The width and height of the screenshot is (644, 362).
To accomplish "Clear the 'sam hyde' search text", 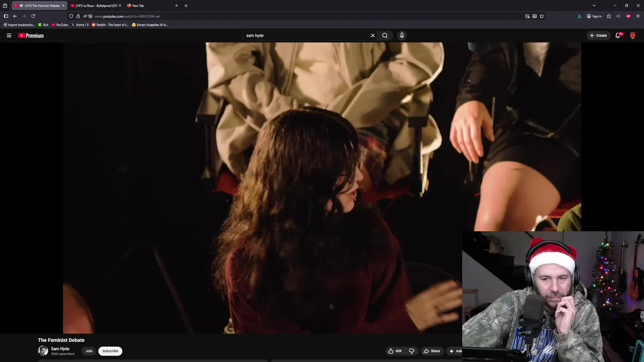I will (x=373, y=35).
